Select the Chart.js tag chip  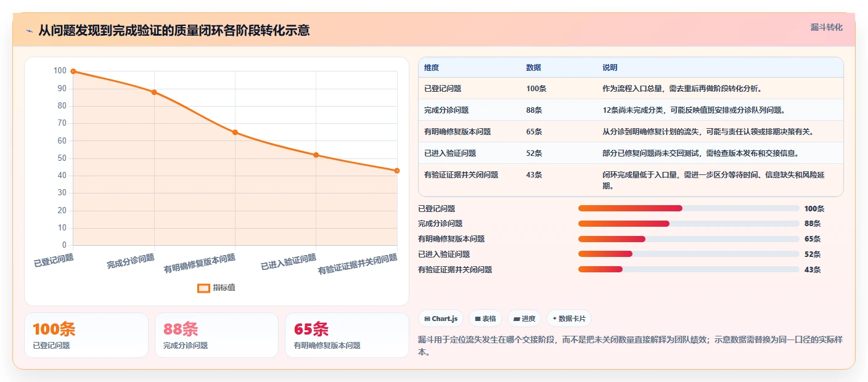441,319
